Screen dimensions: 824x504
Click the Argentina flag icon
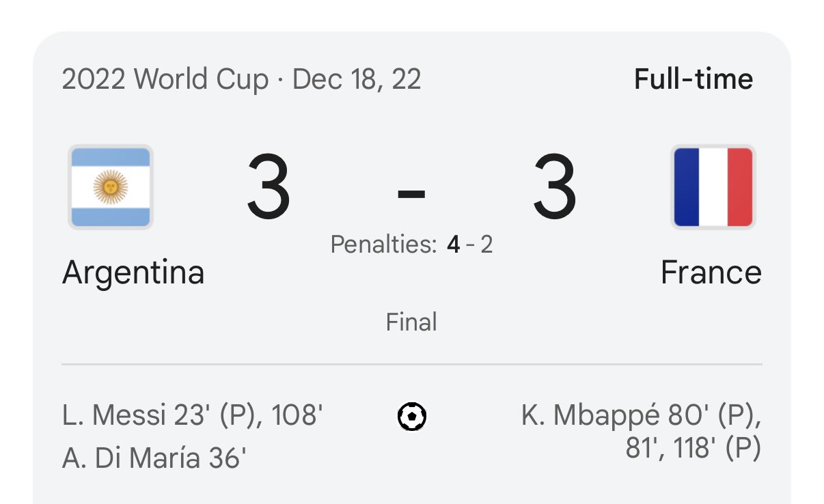[x=111, y=187]
